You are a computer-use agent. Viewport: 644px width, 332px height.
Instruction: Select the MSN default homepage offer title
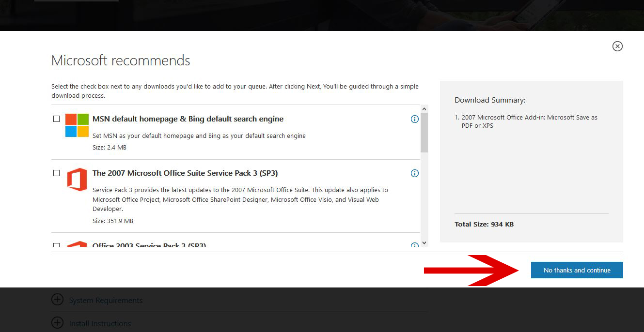(x=188, y=119)
